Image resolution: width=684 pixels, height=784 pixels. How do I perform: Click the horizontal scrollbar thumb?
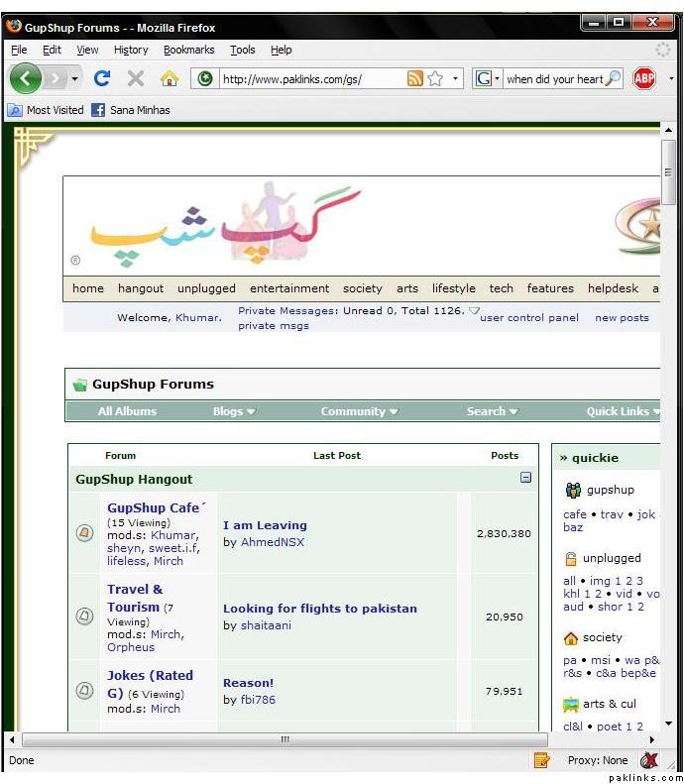coord(285,739)
